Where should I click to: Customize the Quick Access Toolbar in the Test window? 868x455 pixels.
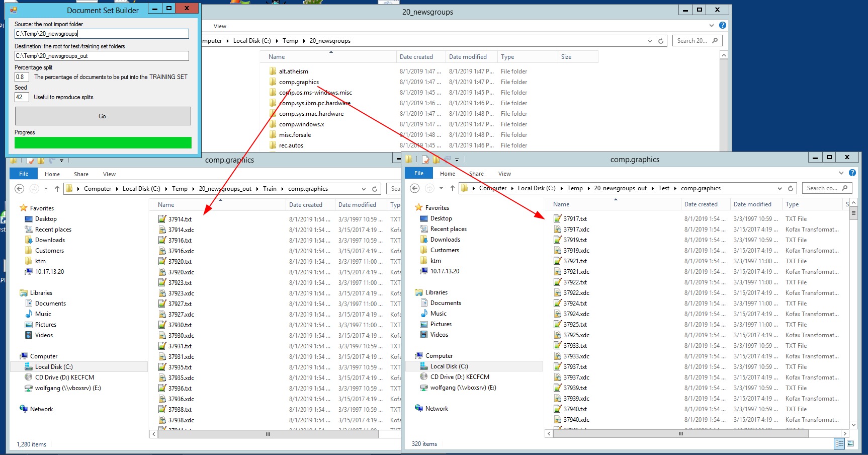tap(457, 160)
